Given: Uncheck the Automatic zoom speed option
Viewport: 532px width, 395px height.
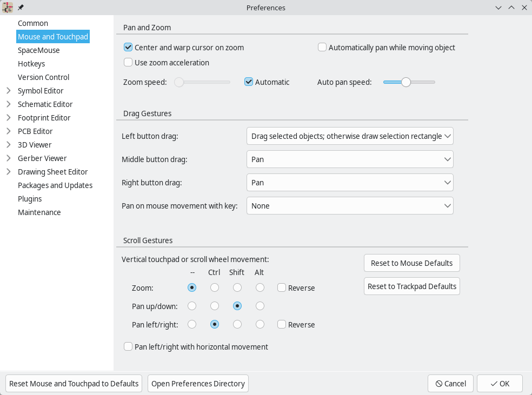Looking at the screenshot, I should [x=248, y=82].
